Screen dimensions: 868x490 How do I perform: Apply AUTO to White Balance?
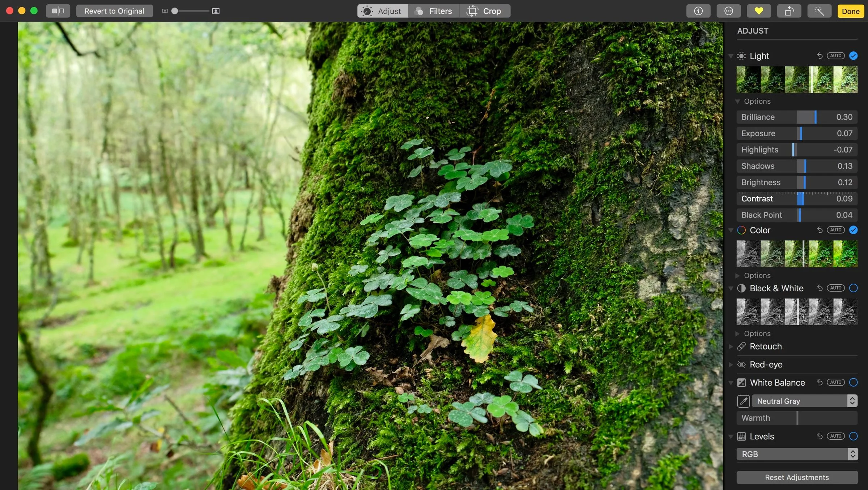click(835, 382)
